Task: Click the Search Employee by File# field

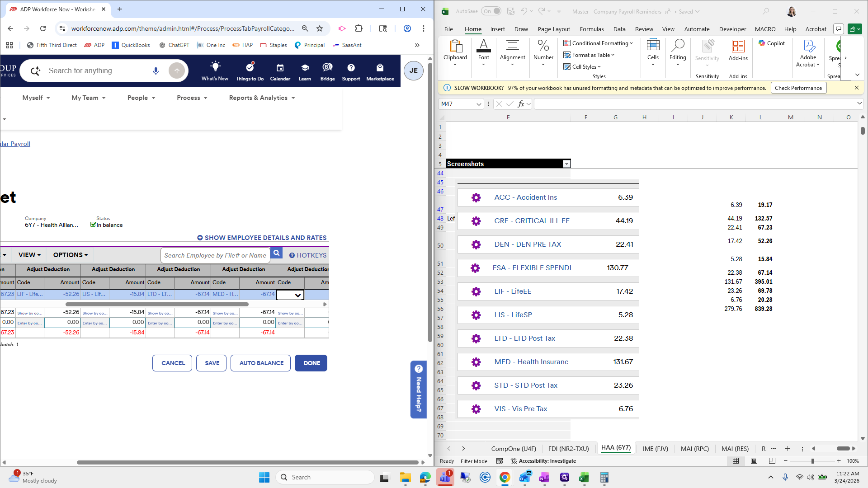Action: 215,255
